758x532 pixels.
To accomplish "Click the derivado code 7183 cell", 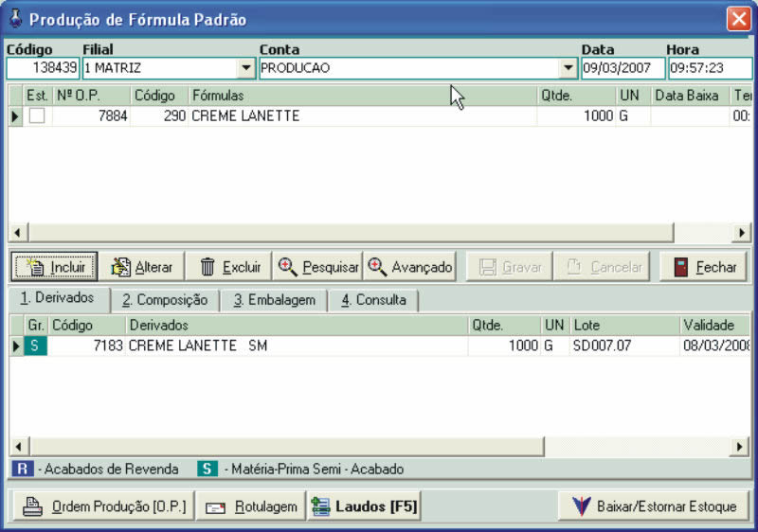I will pyautogui.click(x=86, y=346).
